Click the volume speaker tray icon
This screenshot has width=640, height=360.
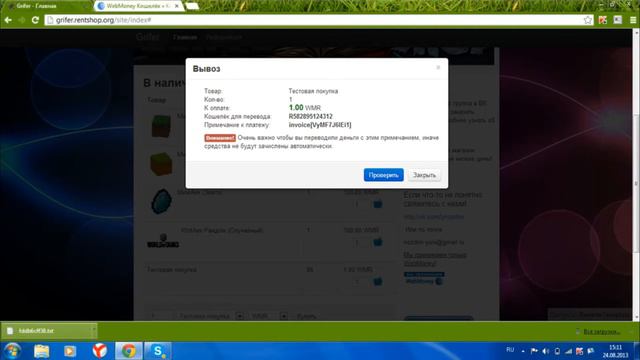tap(546, 351)
